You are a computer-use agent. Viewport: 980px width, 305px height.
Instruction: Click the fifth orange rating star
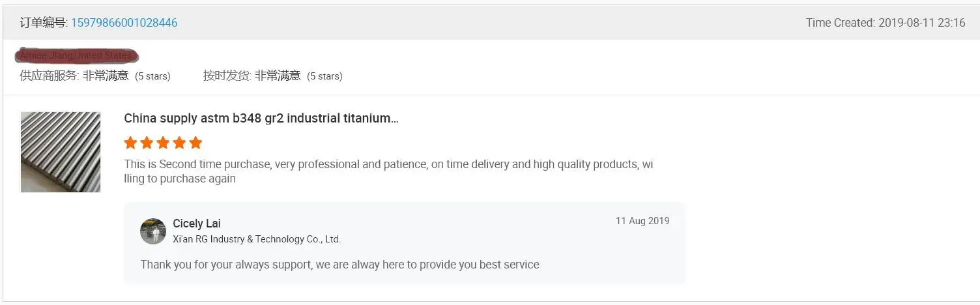point(195,143)
